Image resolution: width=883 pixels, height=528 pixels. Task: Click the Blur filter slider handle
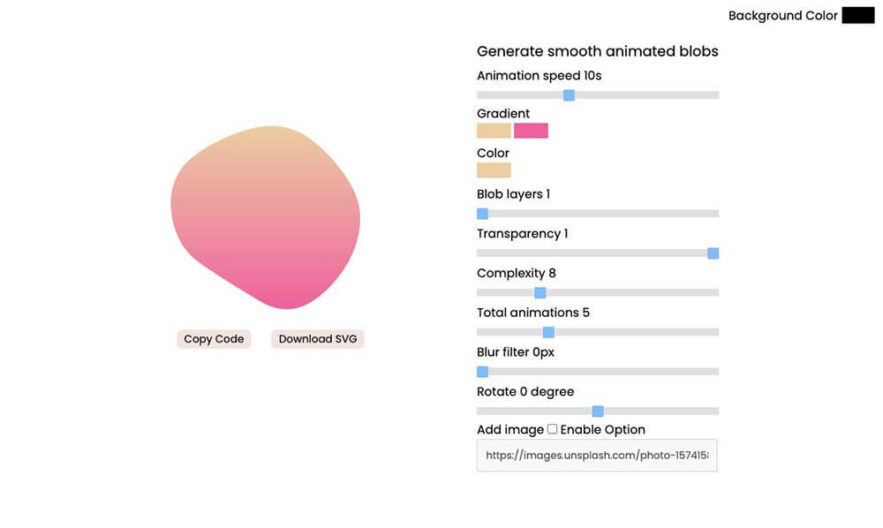(x=483, y=372)
